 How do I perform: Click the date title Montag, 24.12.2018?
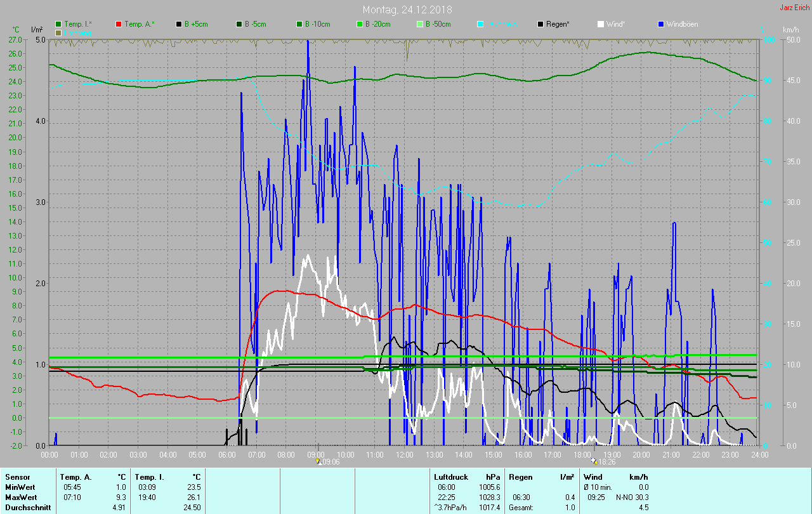click(406, 10)
